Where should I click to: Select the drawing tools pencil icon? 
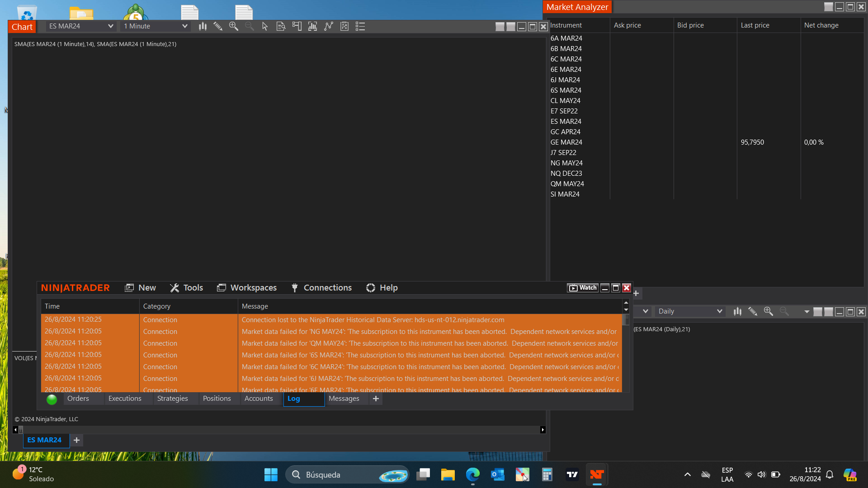pyautogui.click(x=218, y=26)
